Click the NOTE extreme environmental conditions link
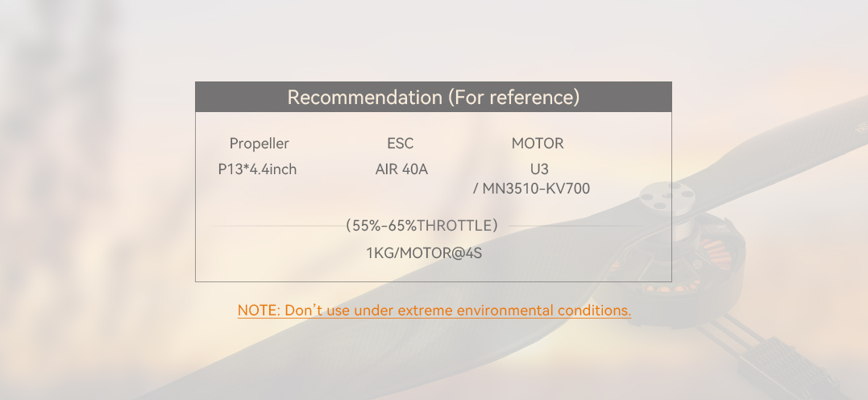Image resolution: width=868 pixels, height=400 pixels. click(434, 310)
